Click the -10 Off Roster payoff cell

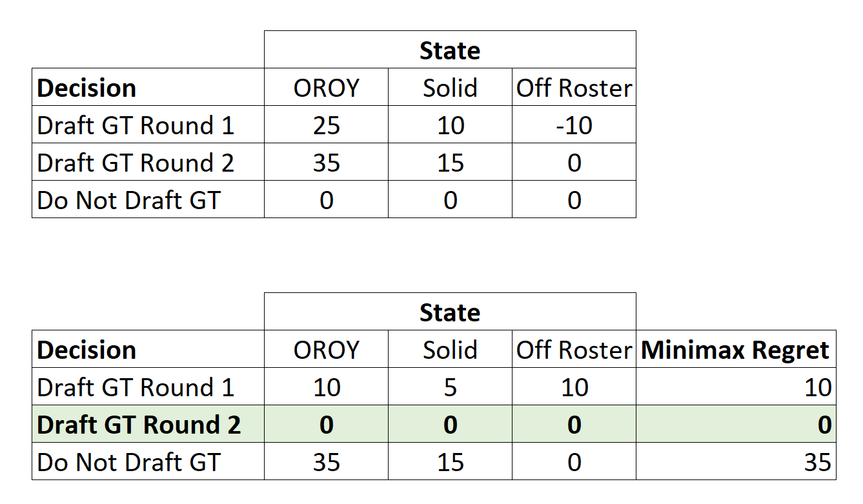coord(574,125)
